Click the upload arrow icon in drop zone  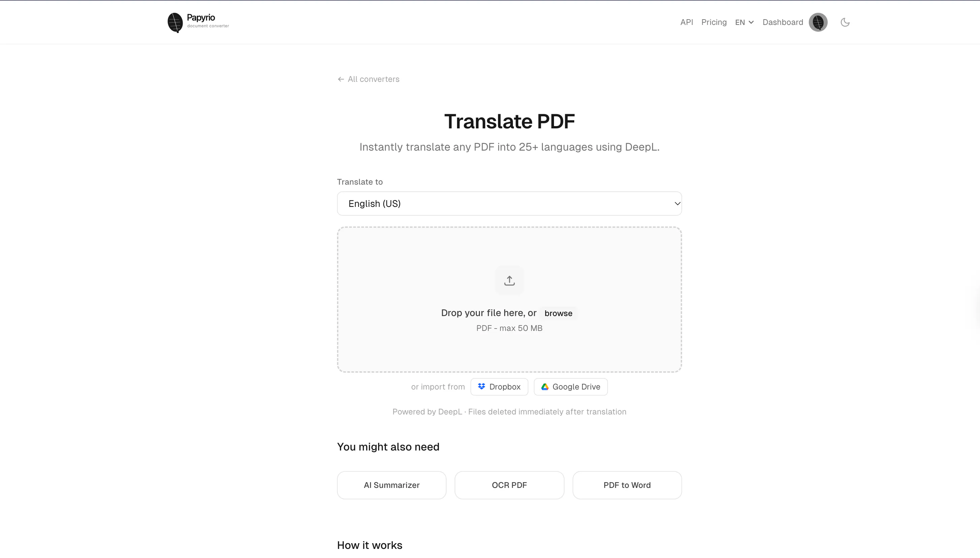pyautogui.click(x=509, y=281)
